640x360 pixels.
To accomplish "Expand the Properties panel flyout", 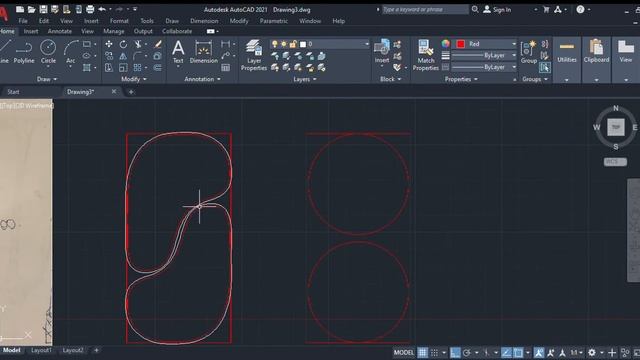I will click(461, 79).
